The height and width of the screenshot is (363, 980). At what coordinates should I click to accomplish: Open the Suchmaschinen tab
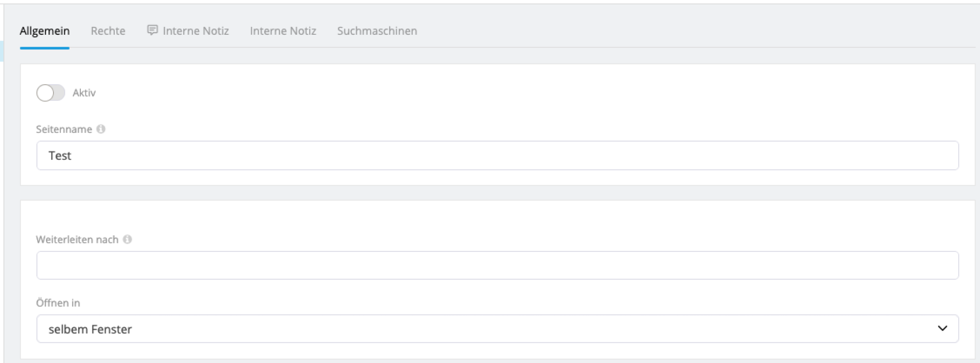click(x=376, y=30)
